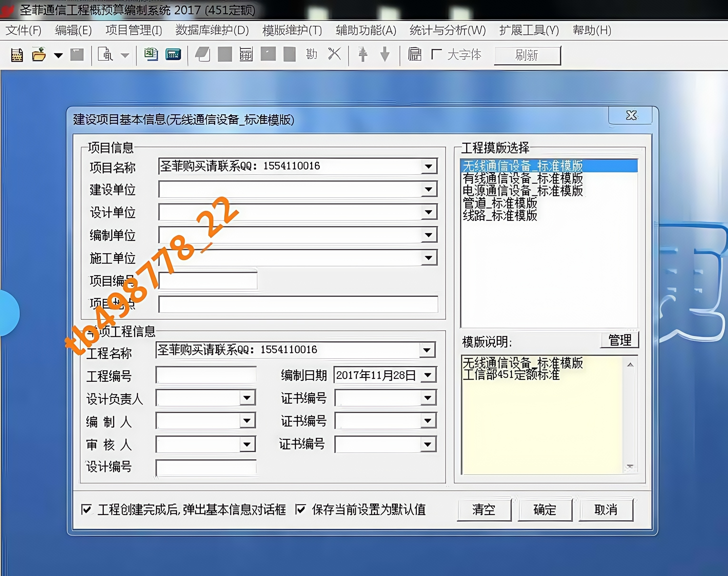Uncheck 工程创建完成后弹出基本信息对话框 option
This screenshot has height=576, width=728.
(x=86, y=509)
